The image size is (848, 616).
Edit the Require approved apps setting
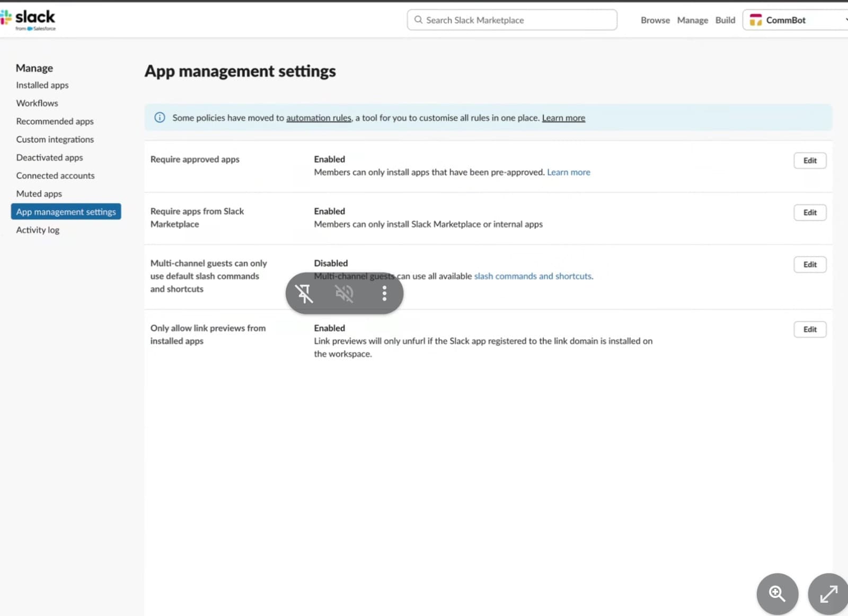pos(810,160)
